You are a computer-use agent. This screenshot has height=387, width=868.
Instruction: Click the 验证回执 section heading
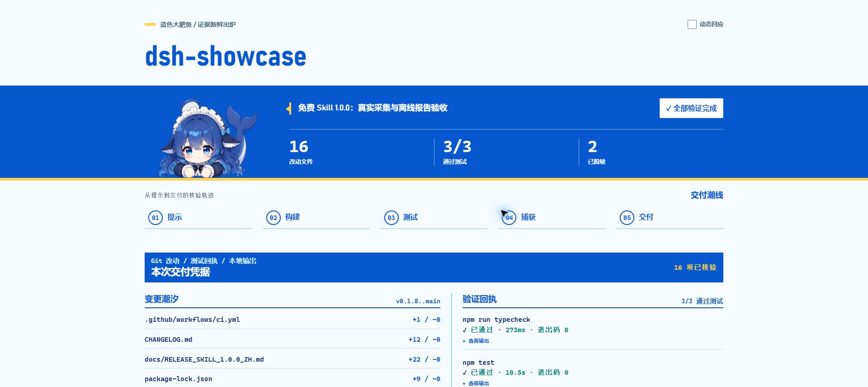(x=479, y=299)
